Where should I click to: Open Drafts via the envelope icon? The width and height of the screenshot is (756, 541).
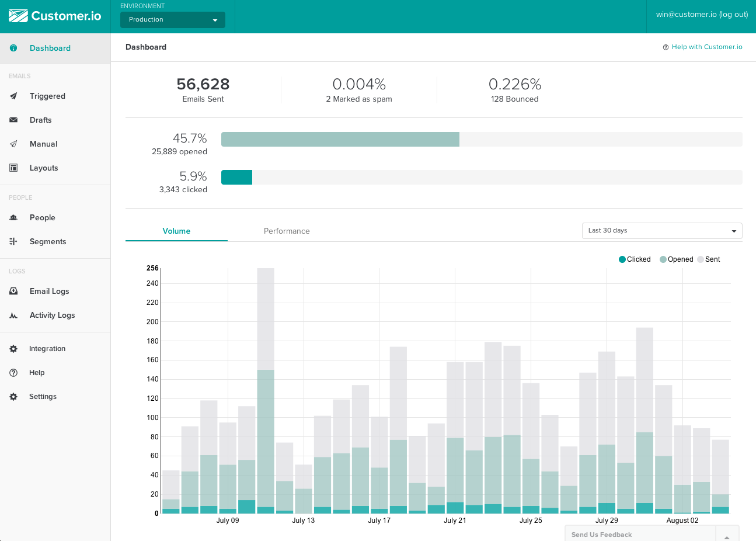tap(13, 120)
